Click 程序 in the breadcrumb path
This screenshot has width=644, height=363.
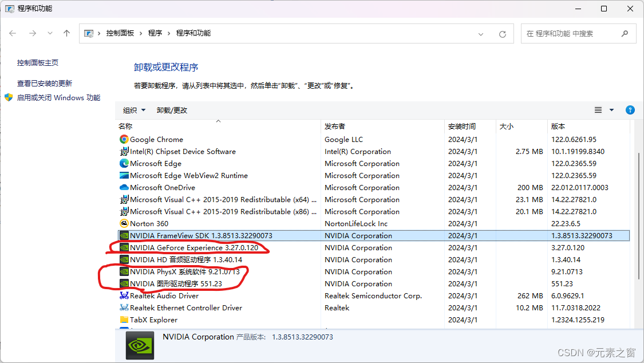[x=155, y=33]
